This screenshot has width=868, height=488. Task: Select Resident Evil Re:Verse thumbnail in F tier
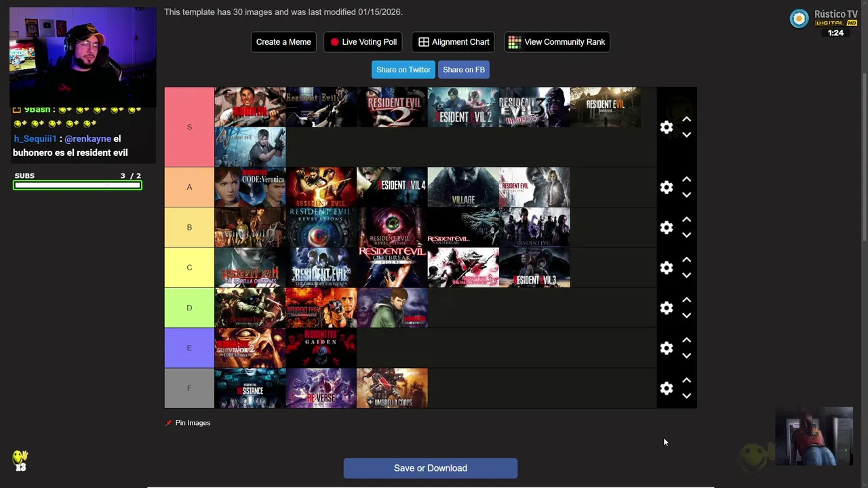pos(321,388)
